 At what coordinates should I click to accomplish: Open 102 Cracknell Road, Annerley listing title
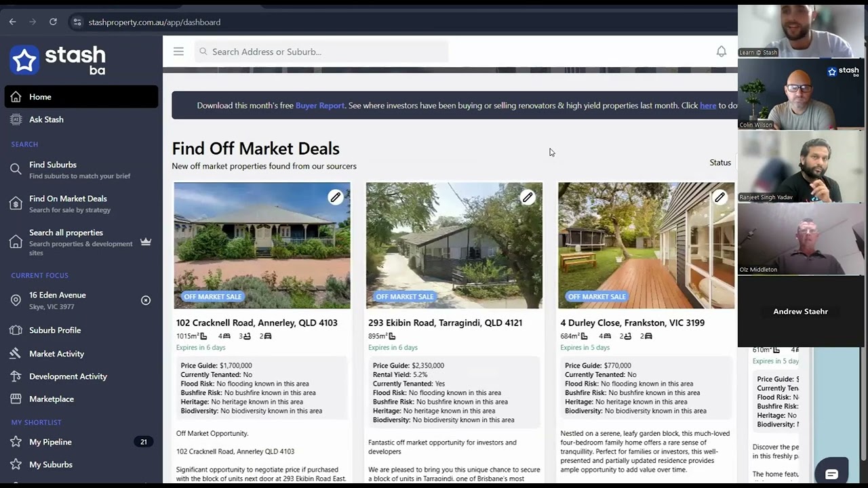(257, 323)
